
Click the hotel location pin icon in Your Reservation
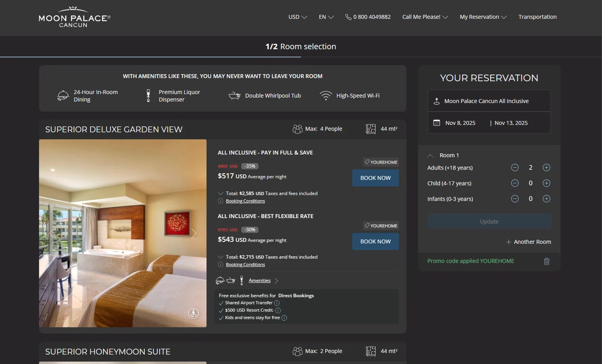437,101
